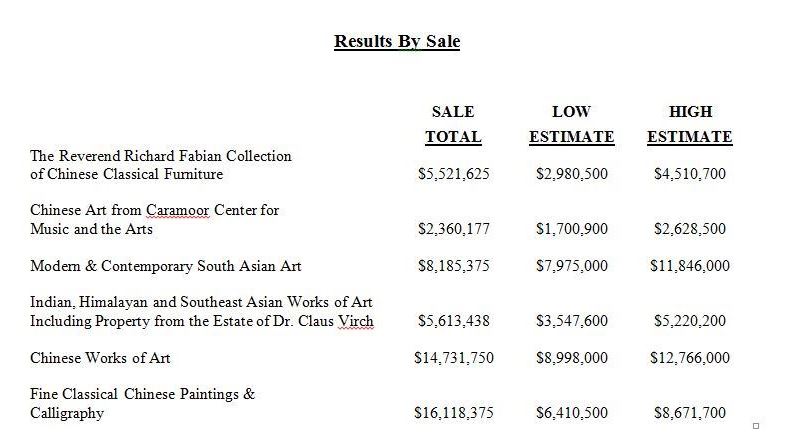Click the $1,700,900 low estimate cell
Viewport: 793px width, 448px height.
572,229
